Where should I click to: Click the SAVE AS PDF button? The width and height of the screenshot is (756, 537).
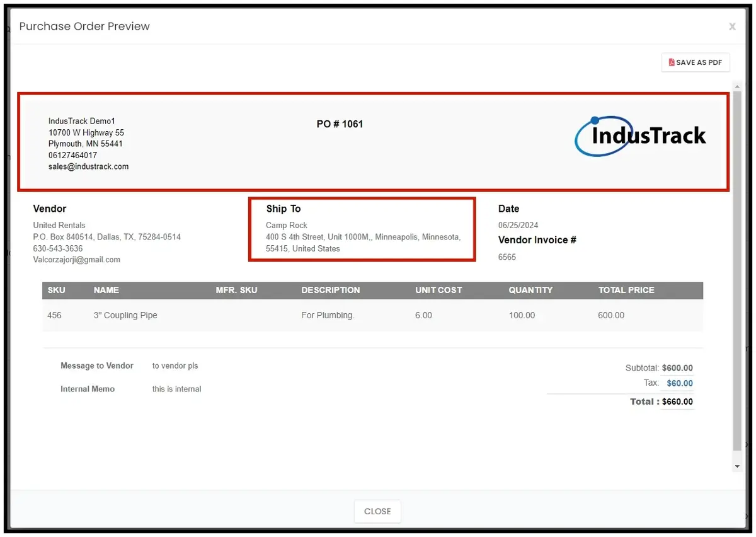pos(695,62)
